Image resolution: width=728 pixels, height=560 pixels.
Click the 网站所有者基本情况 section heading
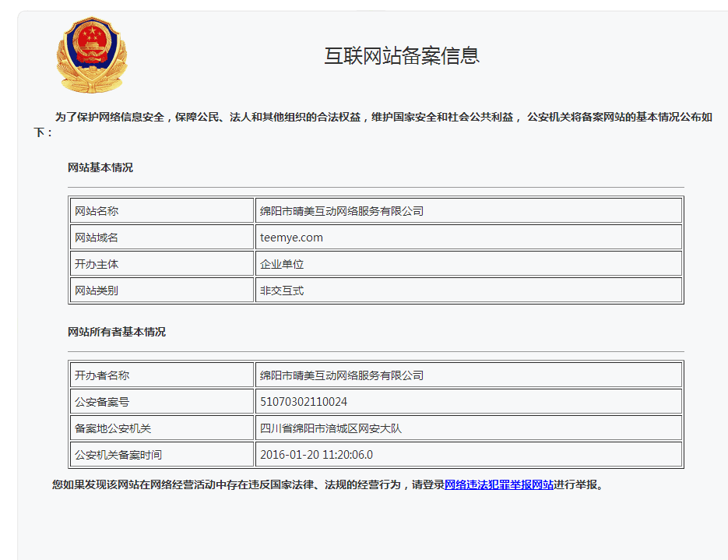tap(117, 332)
